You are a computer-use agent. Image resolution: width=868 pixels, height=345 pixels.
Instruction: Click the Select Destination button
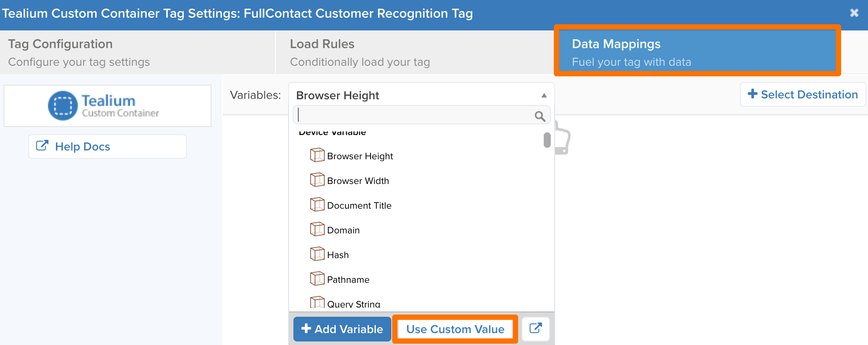pyautogui.click(x=802, y=94)
